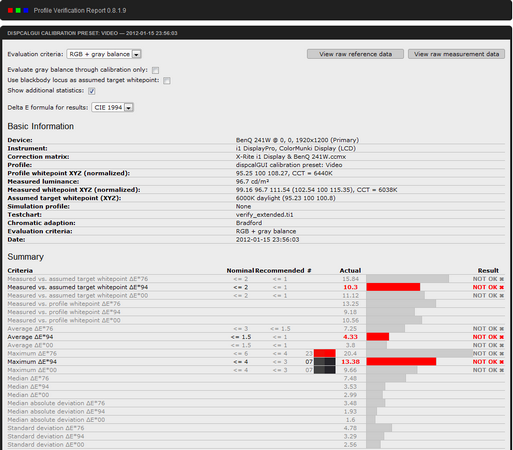Click the BenQ 241W device value
513x450 pixels.
(x=297, y=140)
